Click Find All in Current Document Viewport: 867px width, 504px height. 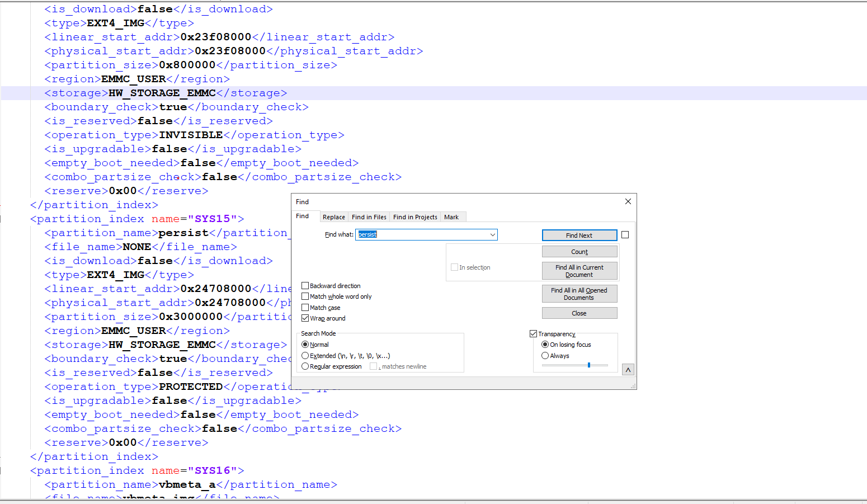point(579,271)
